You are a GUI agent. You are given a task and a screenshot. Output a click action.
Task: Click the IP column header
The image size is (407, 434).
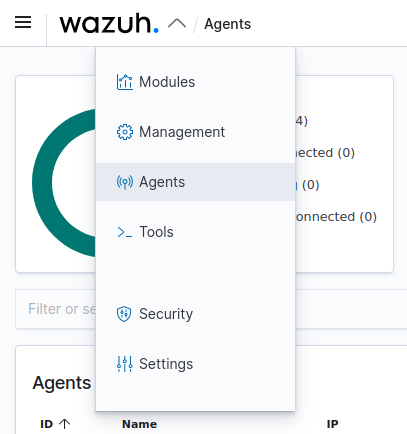tap(332, 424)
